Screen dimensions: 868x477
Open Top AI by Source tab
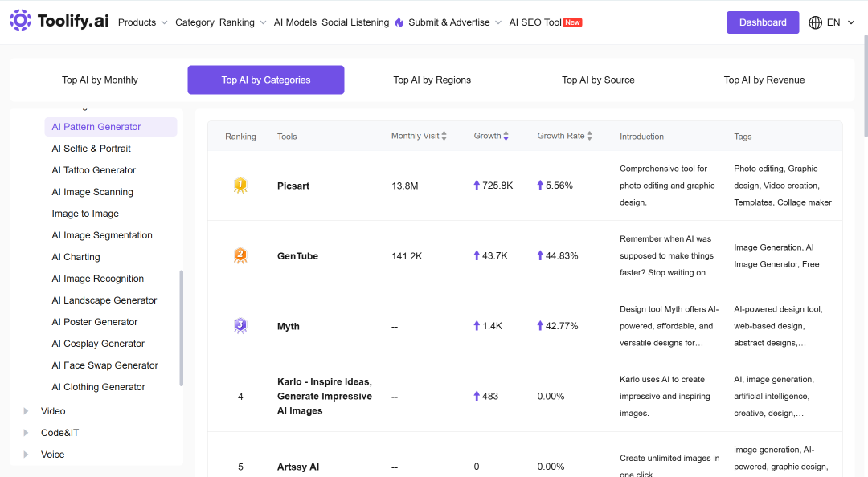(598, 79)
